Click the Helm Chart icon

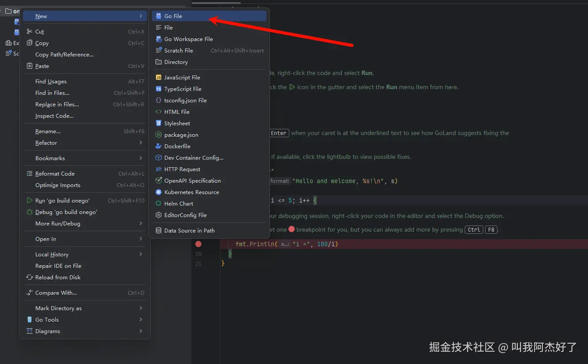click(x=159, y=203)
